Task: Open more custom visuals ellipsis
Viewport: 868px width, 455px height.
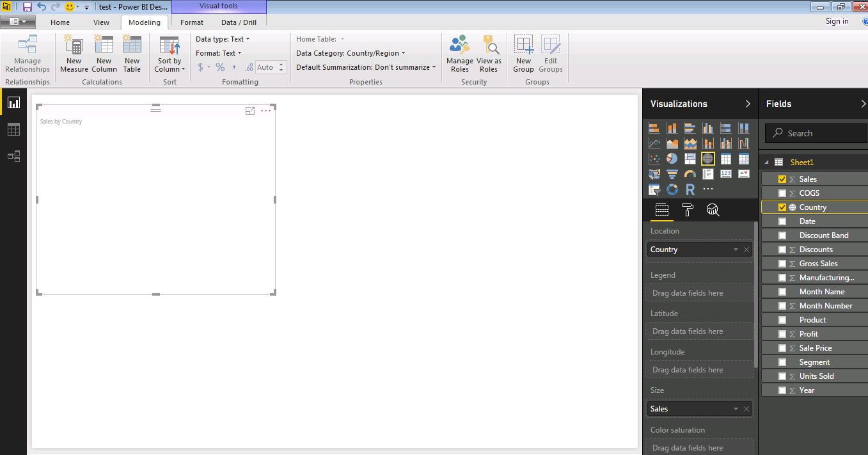Action: coord(707,189)
